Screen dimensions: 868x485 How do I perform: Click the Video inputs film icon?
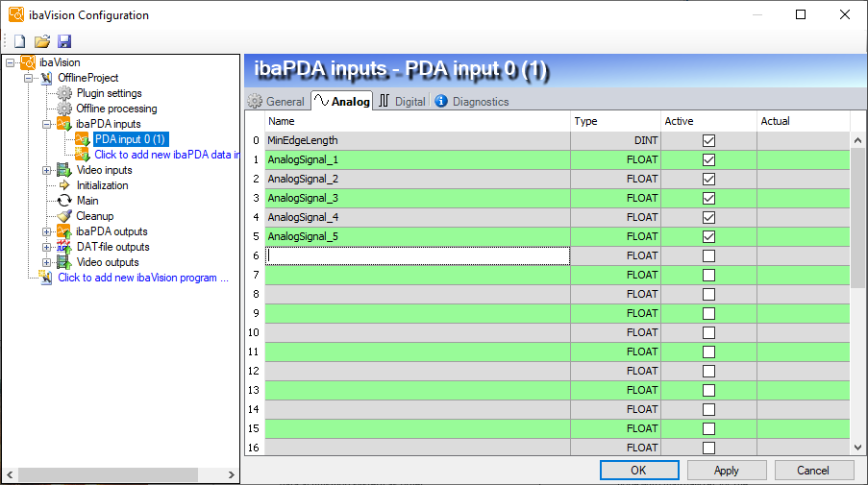pos(64,170)
